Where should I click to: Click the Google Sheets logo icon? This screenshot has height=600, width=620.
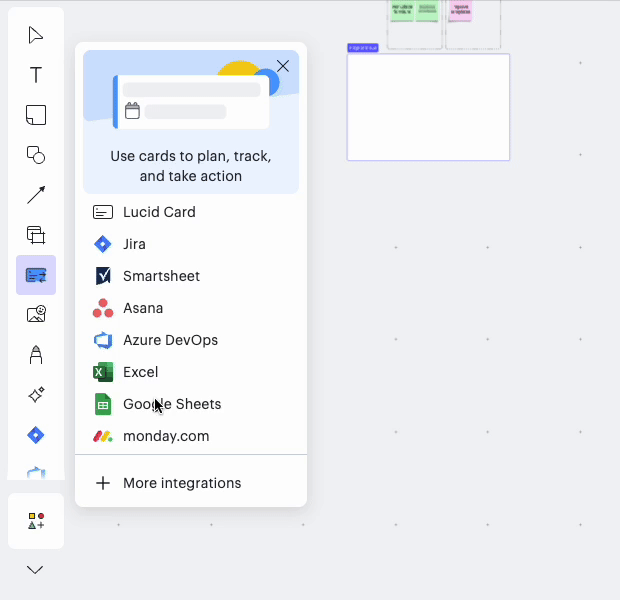[x=103, y=404]
